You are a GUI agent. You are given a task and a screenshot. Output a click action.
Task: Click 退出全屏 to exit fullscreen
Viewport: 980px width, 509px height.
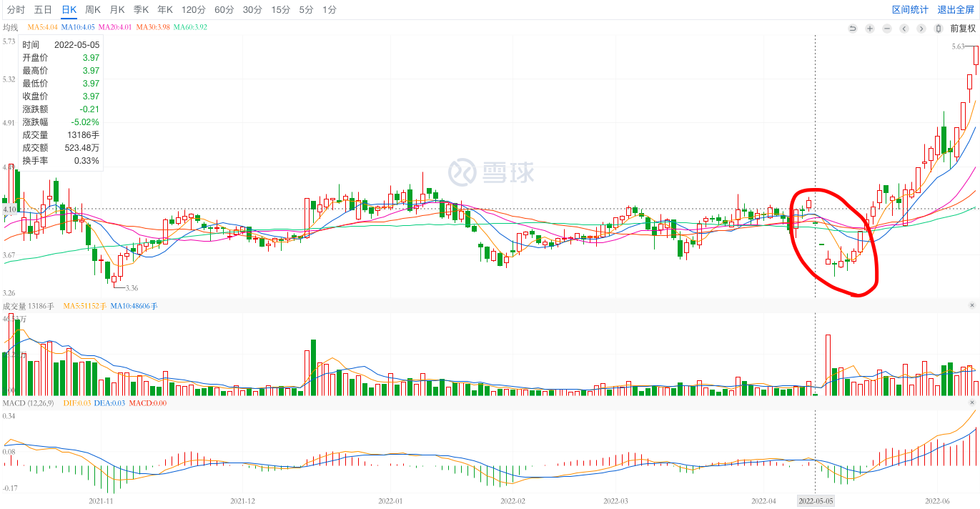[x=956, y=9]
